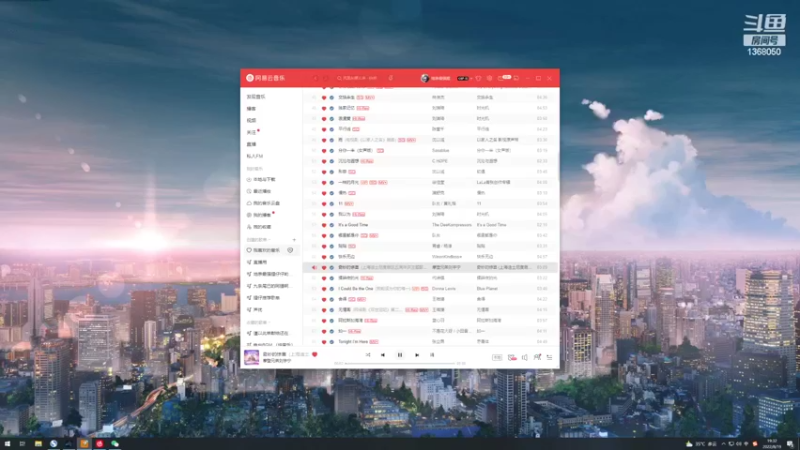Go forward with the header forward arrow
800x450 pixels.
tap(326, 78)
